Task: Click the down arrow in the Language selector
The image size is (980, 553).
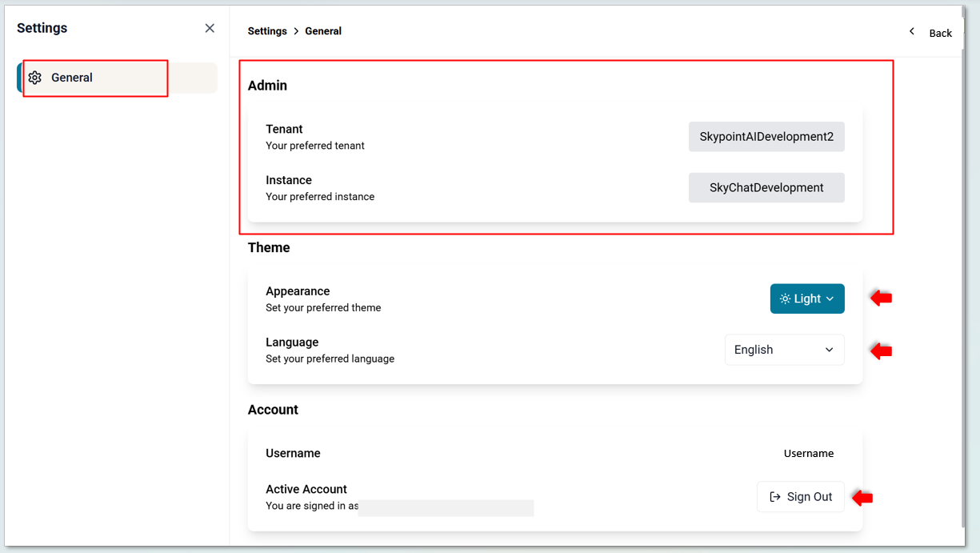Action: coord(829,350)
